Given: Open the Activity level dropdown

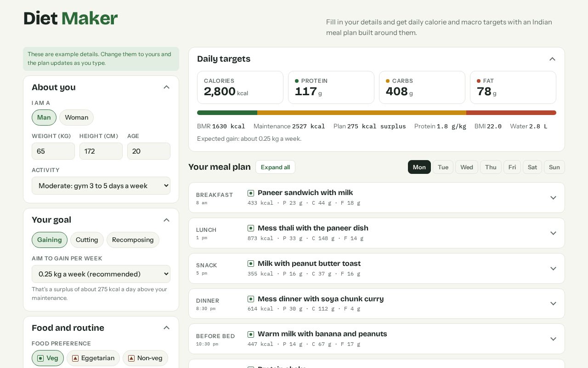Looking at the screenshot, I should click(x=101, y=186).
